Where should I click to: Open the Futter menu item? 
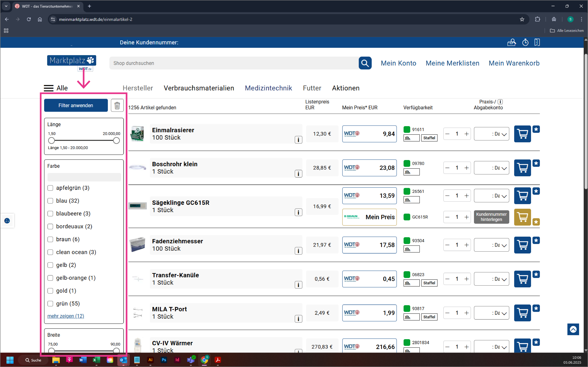tap(312, 88)
